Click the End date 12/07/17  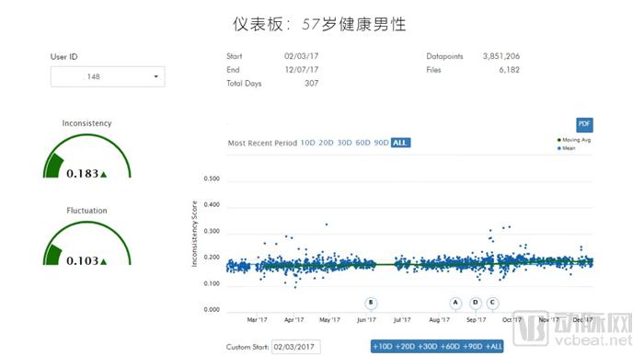tap(302, 70)
